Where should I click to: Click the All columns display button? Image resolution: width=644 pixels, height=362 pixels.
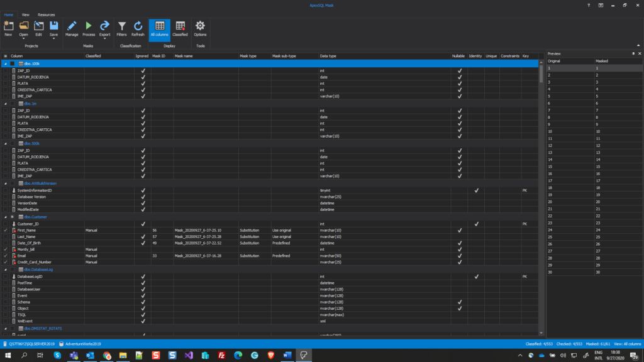click(160, 30)
